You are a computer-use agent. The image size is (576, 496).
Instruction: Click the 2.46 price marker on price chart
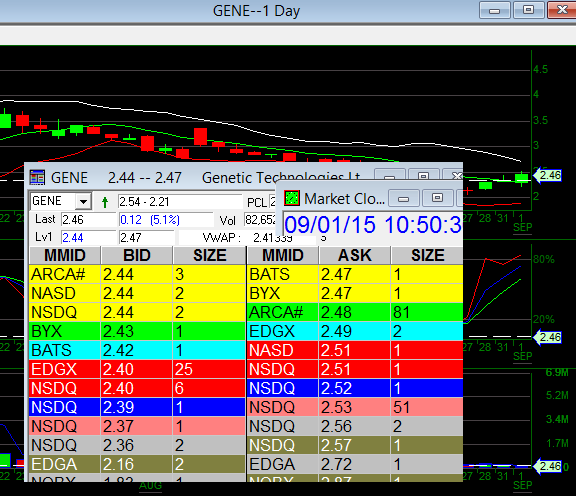[x=547, y=175]
